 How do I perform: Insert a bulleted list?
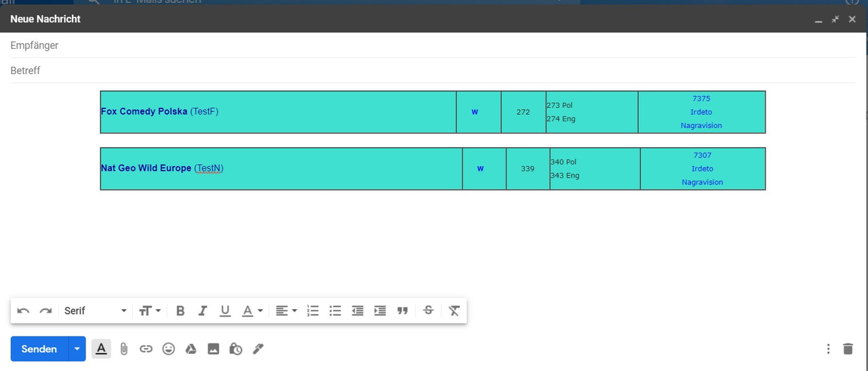[x=335, y=311]
